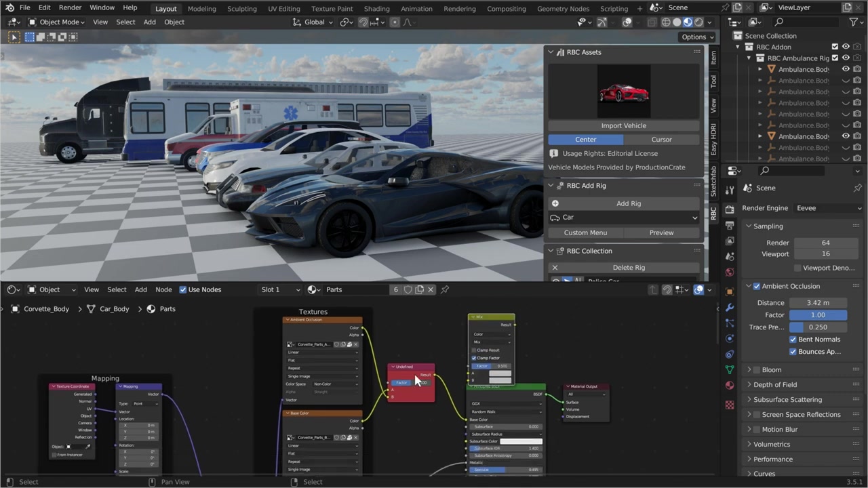Open the Render Engine Eevee dropdown
The height and width of the screenshot is (488, 868).
coord(829,208)
